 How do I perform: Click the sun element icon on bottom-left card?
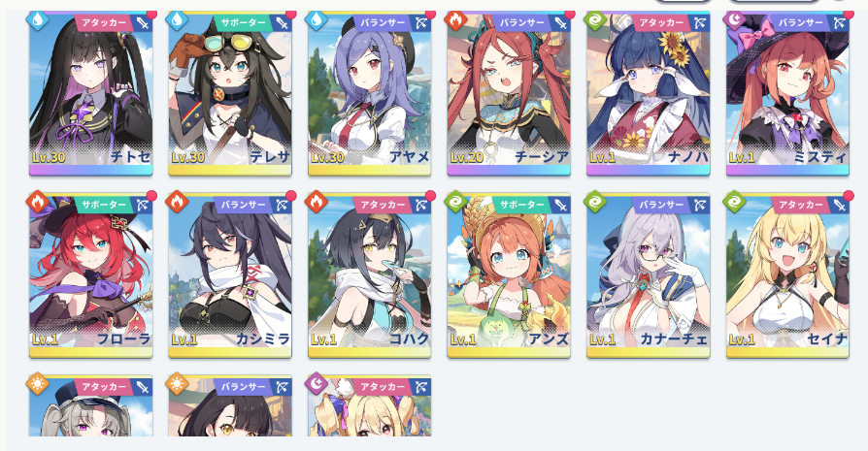click(38, 383)
